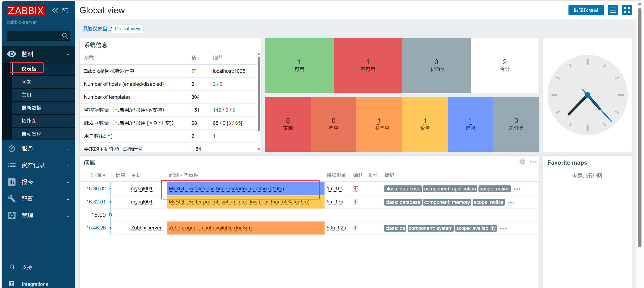The image size is (644, 288).
Task: Open the Integrations link
Action: pos(35,284)
